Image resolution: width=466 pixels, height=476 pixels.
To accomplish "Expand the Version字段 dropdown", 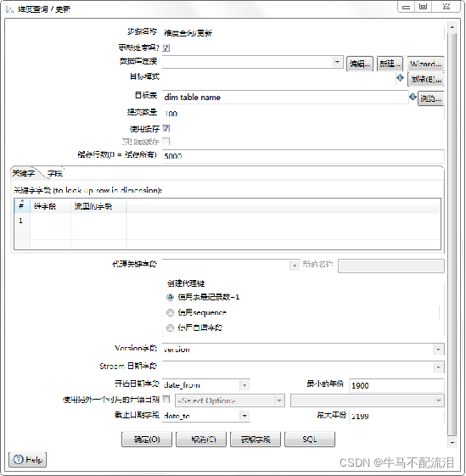I will (x=438, y=350).
